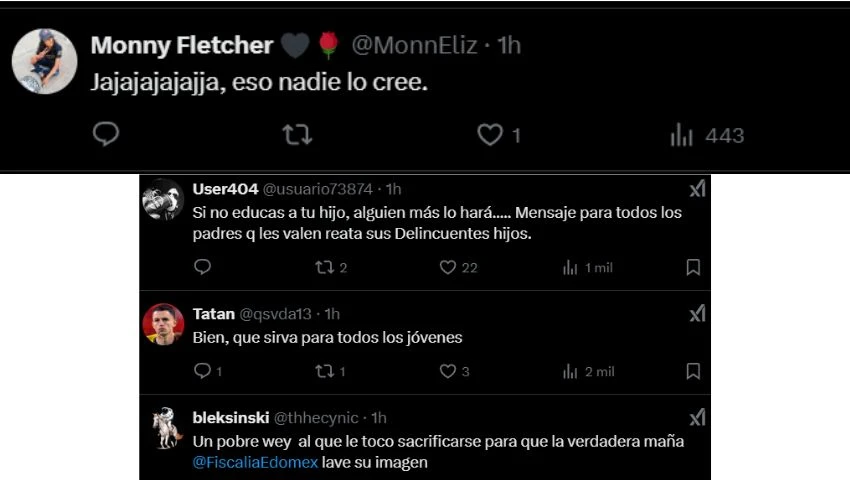Like Tatan's tweet
This screenshot has width=850, height=480.
point(448,371)
